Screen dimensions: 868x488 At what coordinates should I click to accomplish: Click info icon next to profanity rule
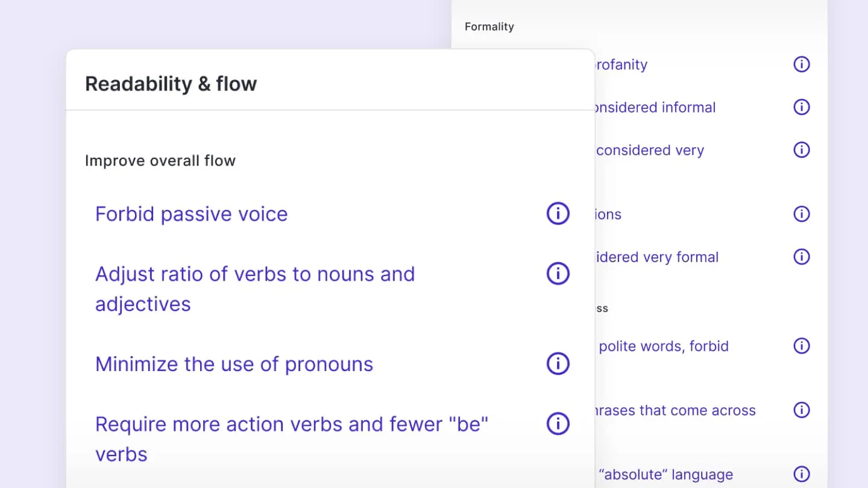click(x=802, y=64)
